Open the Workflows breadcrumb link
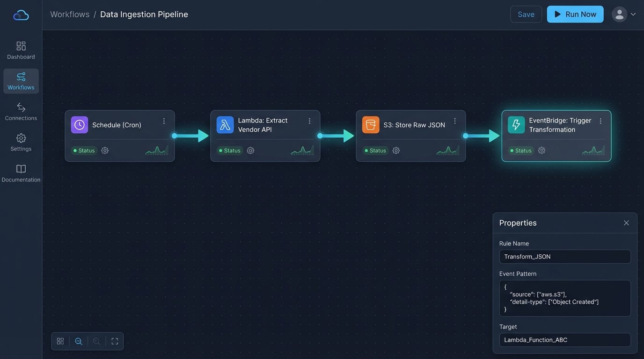644x359 pixels. pos(69,14)
